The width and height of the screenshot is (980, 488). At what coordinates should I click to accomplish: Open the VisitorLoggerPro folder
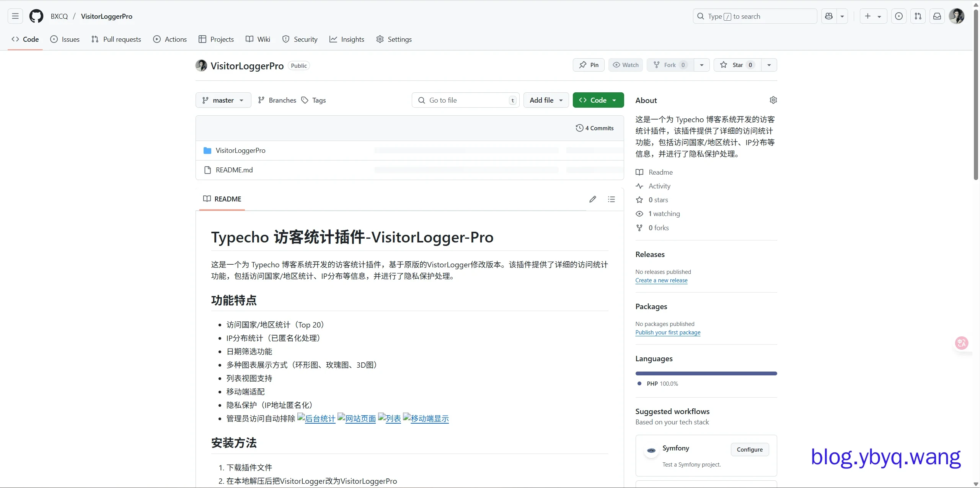pos(240,150)
